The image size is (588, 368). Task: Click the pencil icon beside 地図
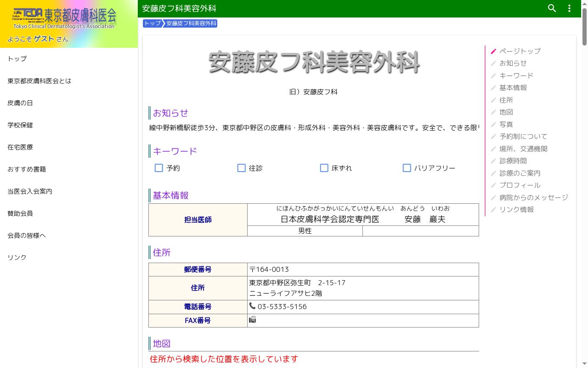pos(494,112)
